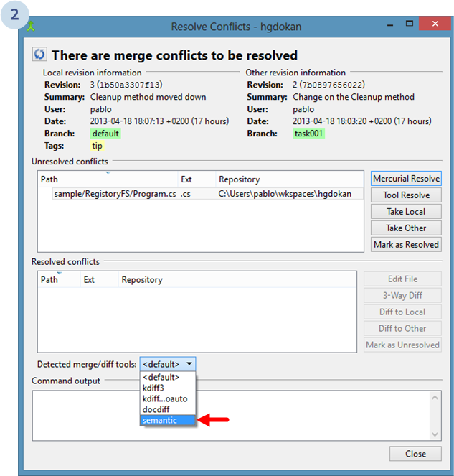The image size is (454, 476).
Task: Click the Close button at the bottom
Action: click(415, 454)
